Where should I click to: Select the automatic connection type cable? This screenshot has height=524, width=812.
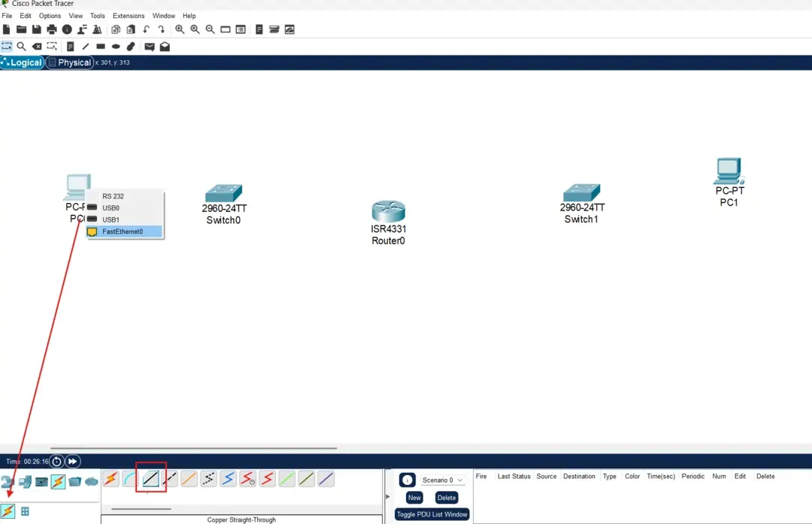(111, 479)
